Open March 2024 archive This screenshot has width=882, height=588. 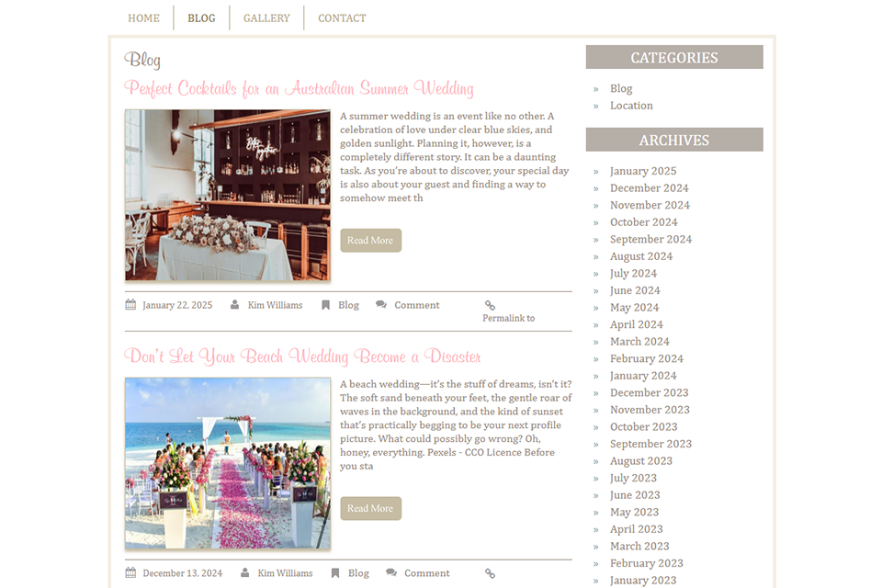(x=639, y=342)
